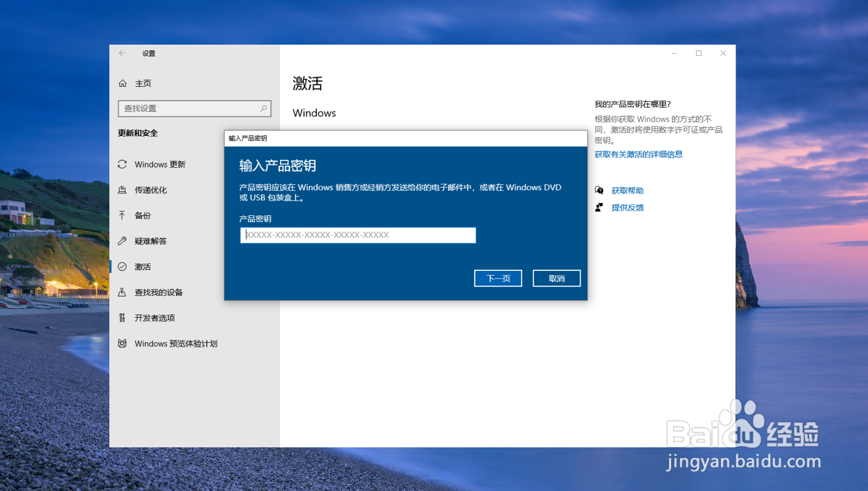868x491 pixels.
Task: Click the 传递优化 delivery icon
Action: (123, 190)
